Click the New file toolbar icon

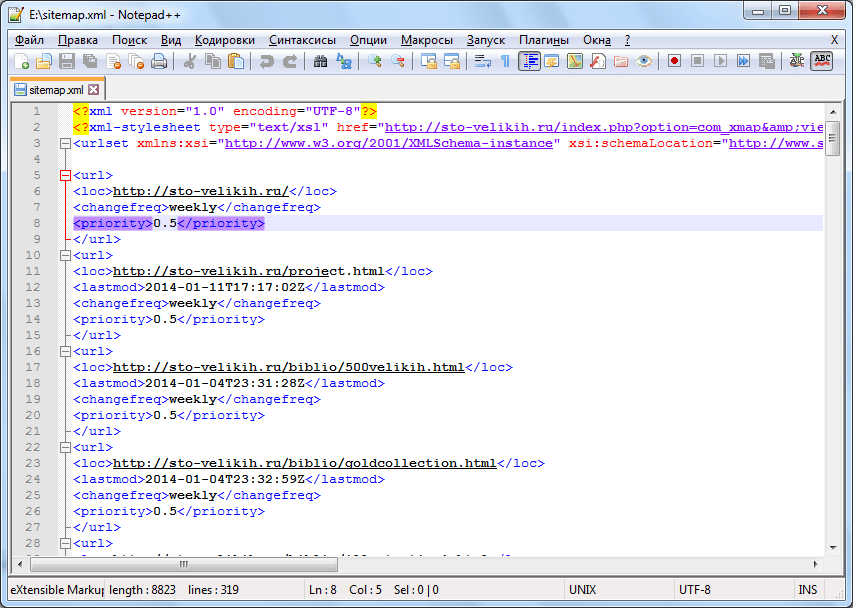pyautogui.click(x=21, y=62)
